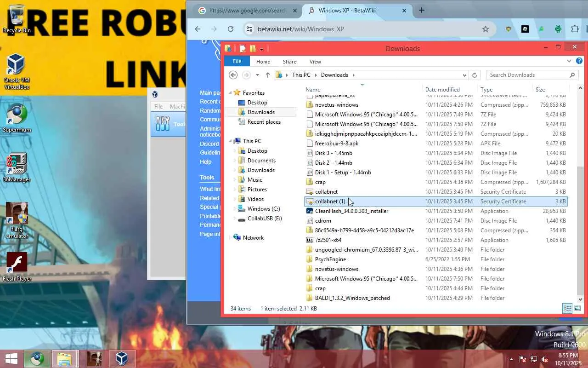This screenshot has width=588, height=368.
Task: Switch to VirtualBox on the taskbar
Action: coord(122,359)
